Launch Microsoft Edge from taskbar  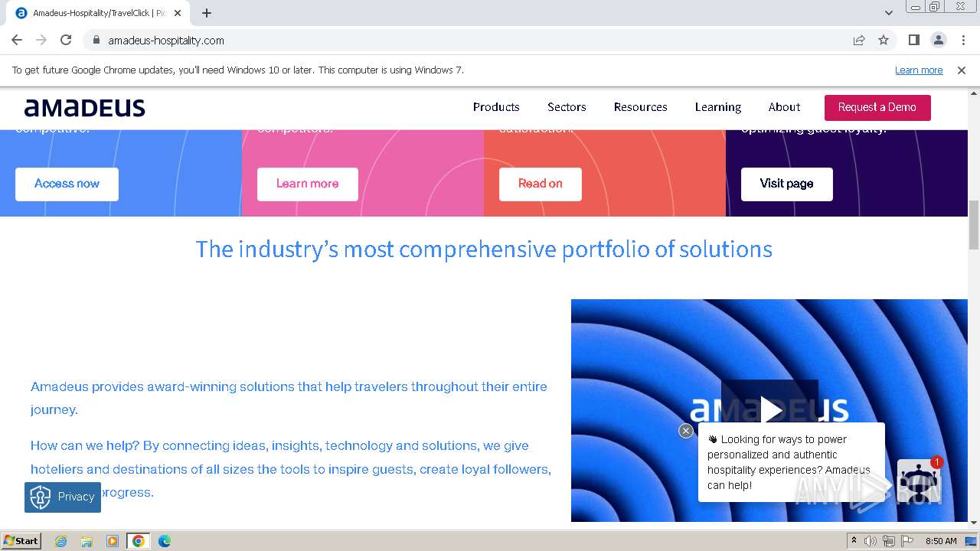[x=165, y=541]
